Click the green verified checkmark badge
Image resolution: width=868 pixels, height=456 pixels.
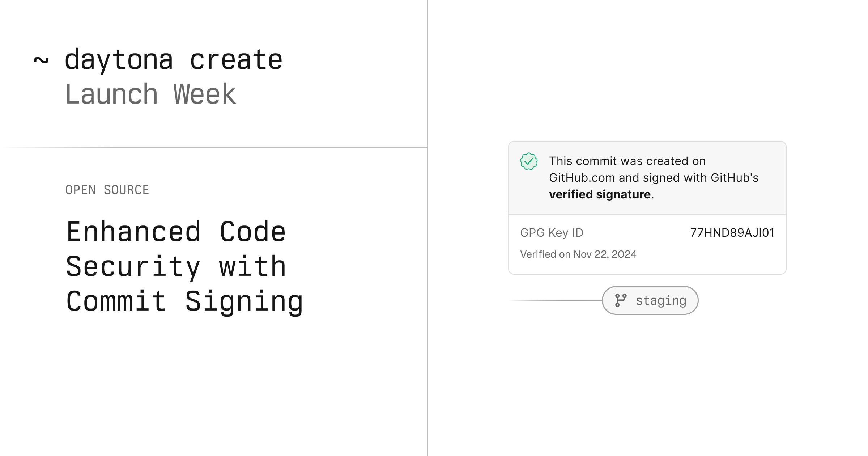coord(528,161)
